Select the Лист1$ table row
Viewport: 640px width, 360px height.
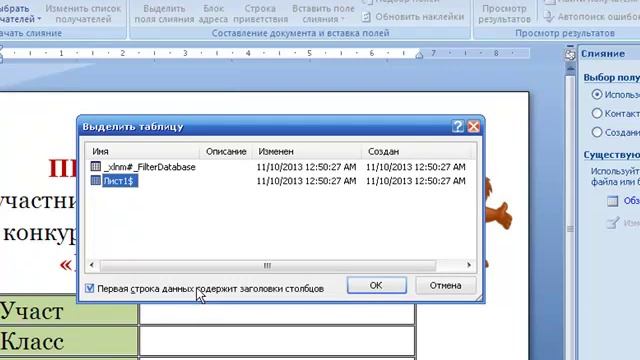[280, 181]
